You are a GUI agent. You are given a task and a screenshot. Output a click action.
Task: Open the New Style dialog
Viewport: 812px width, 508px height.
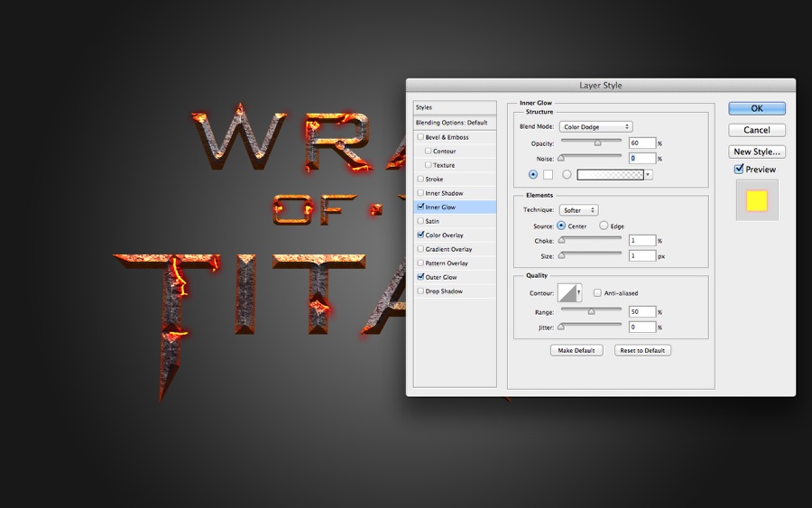pos(757,152)
